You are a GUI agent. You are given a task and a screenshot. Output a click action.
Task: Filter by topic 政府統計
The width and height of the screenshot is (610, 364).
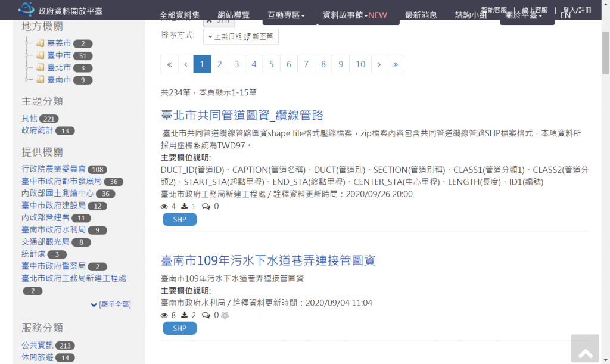(37, 130)
